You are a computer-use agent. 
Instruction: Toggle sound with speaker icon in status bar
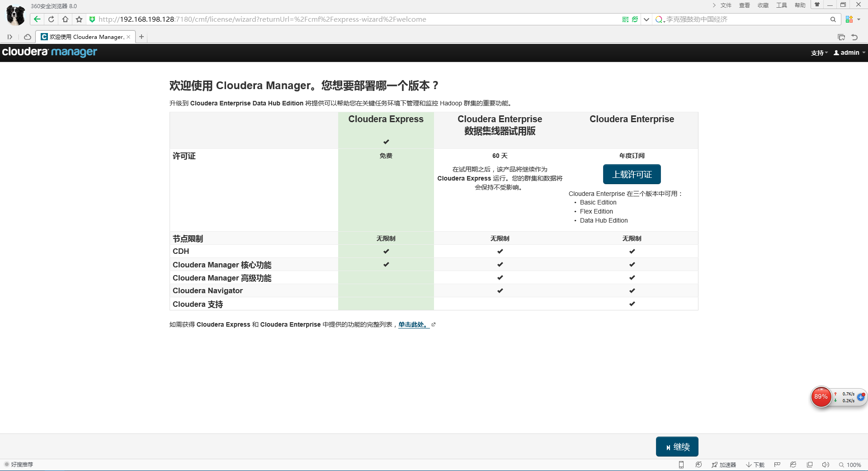(x=826, y=465)
